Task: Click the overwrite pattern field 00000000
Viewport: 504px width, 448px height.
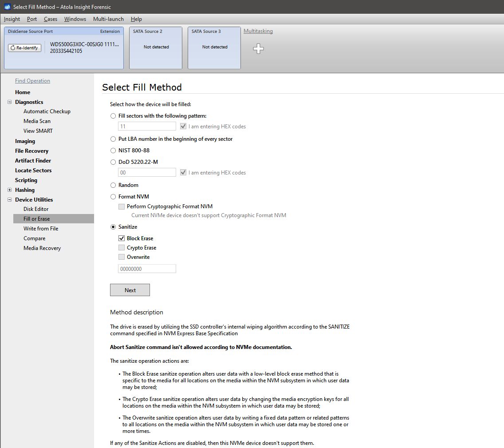Action: coord(147,269)
